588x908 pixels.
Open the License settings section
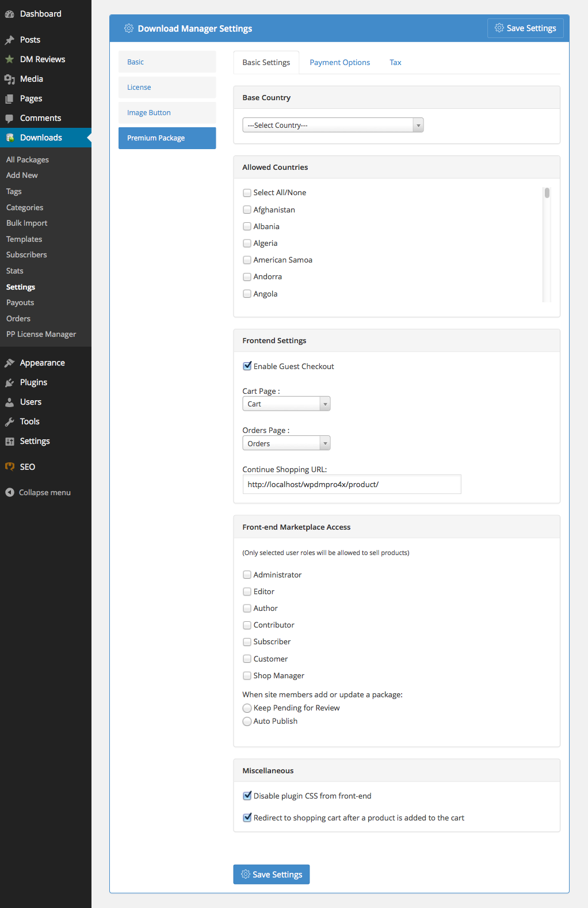click(x=167, y=88)
